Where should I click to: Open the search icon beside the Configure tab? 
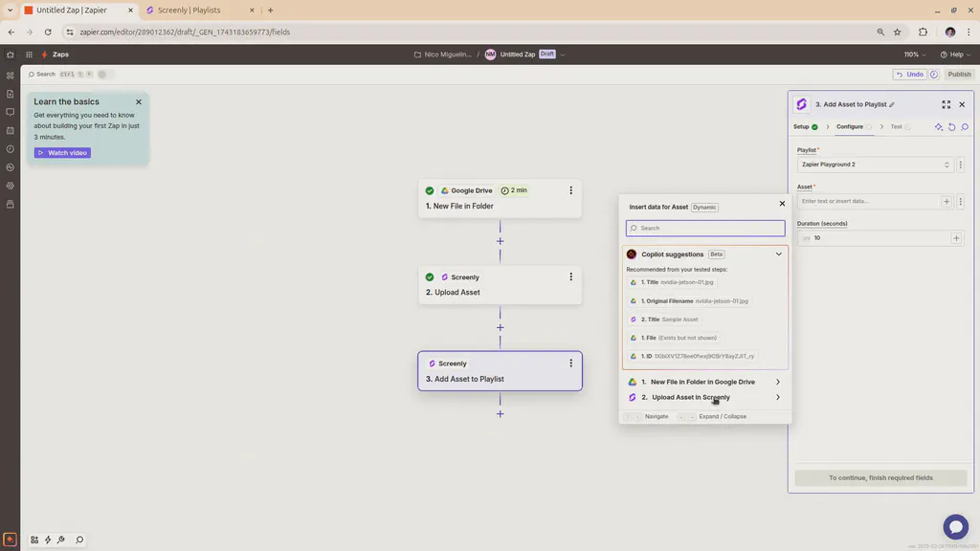coord(965,126)
